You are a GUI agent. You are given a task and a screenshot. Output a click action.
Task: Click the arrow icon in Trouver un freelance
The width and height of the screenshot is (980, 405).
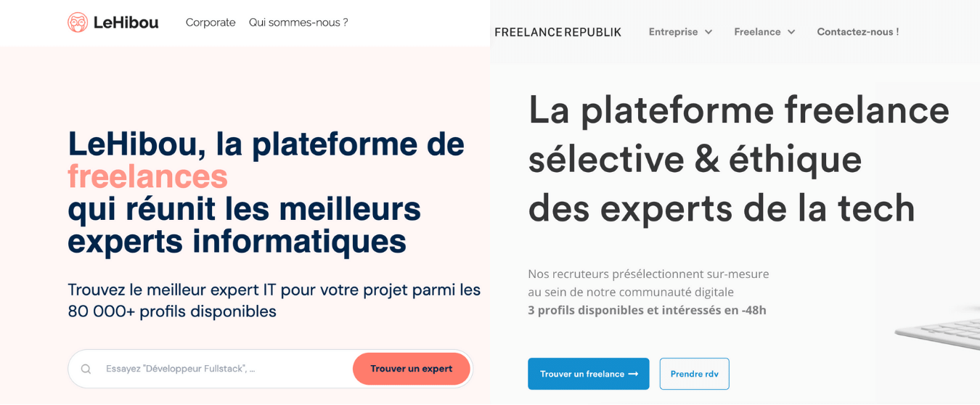click(633, 374)
